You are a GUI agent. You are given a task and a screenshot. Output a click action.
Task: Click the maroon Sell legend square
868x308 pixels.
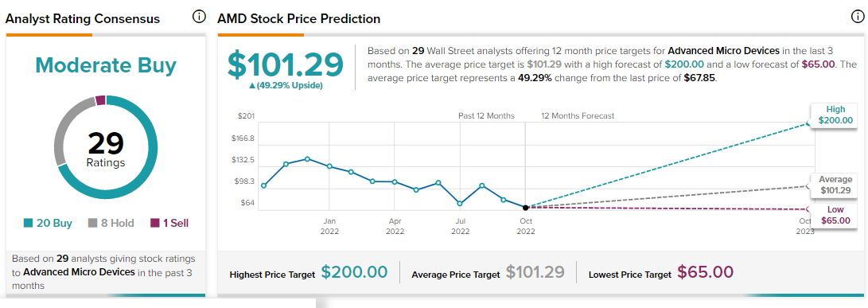click(x=155, y=224)
